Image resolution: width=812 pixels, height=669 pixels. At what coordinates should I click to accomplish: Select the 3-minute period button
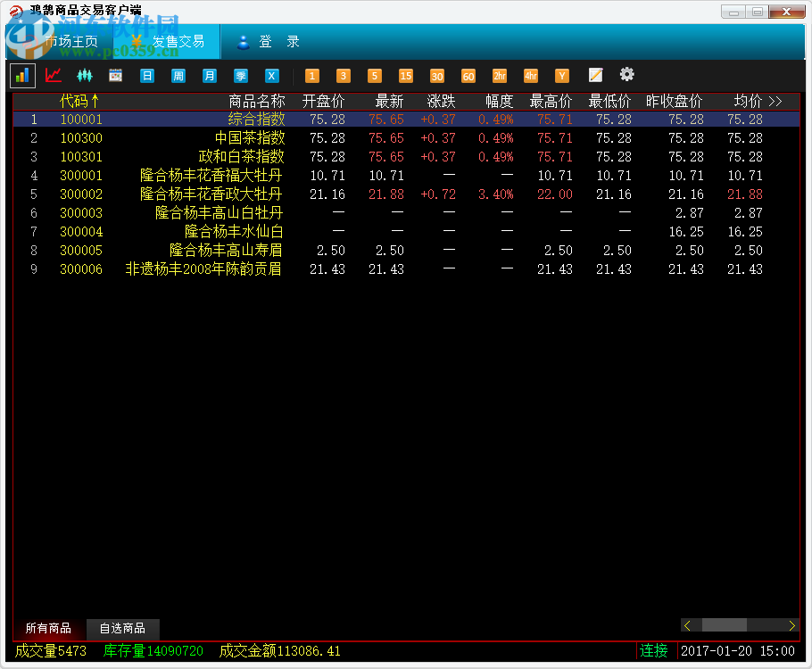tap(343, 76)
